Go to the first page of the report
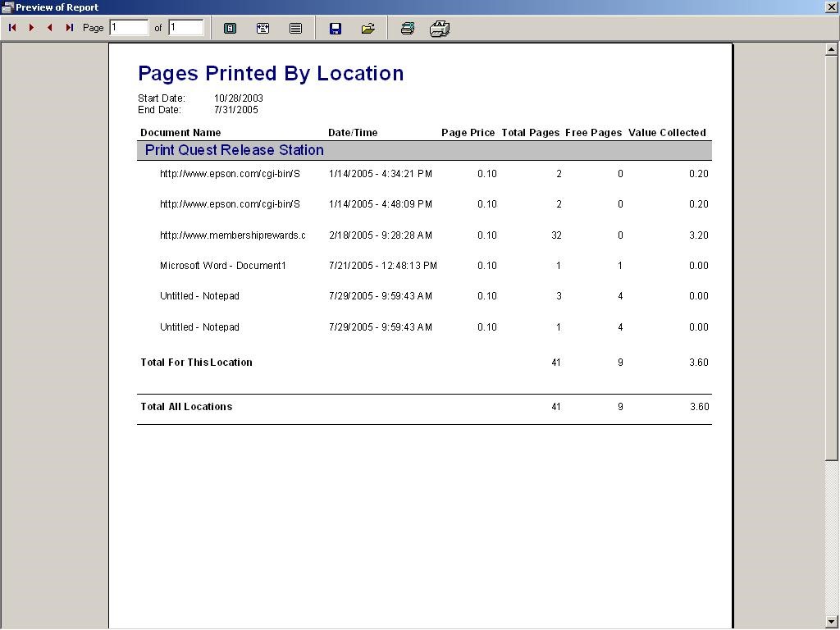 12,27
